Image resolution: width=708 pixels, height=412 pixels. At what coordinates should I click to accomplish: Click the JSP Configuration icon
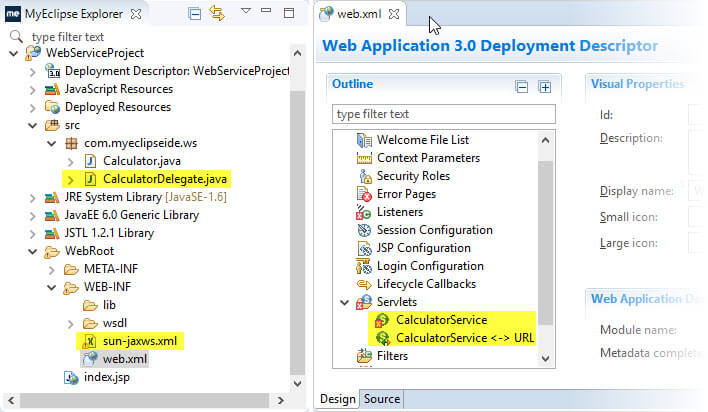pos(364,248)
